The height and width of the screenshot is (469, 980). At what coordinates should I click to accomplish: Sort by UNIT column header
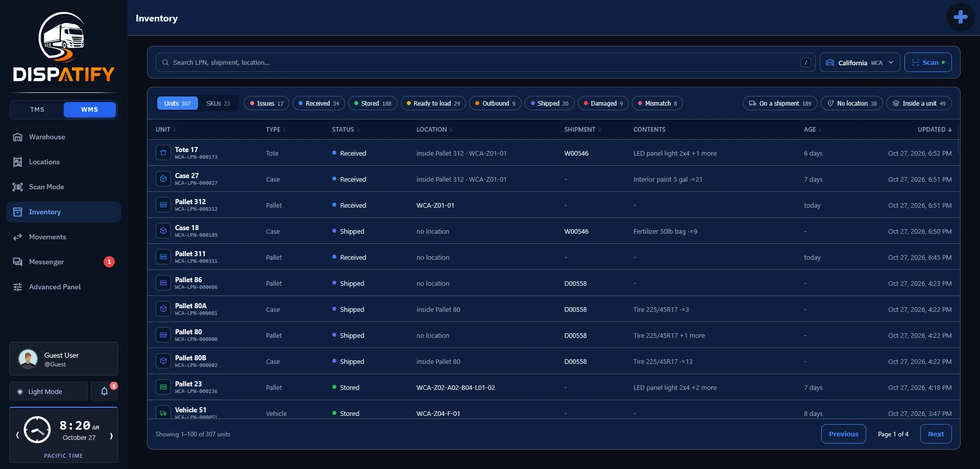pos(165,130)
